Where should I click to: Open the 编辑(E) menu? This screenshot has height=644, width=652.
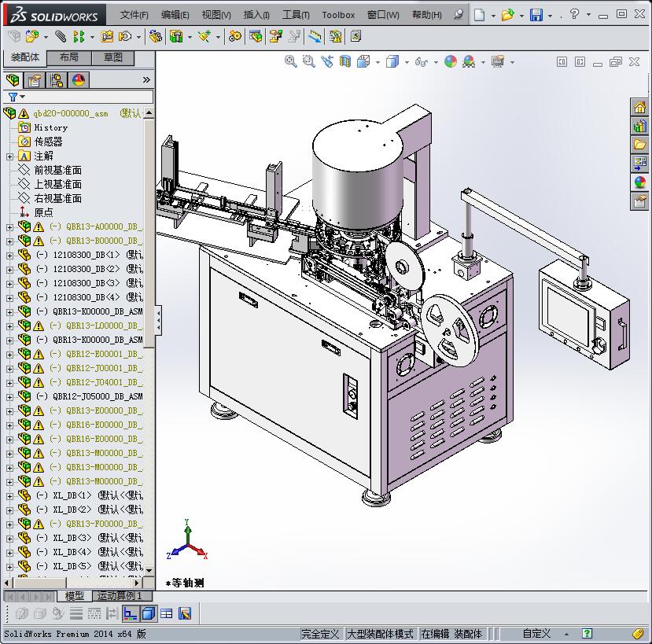[x=175, y=15]
